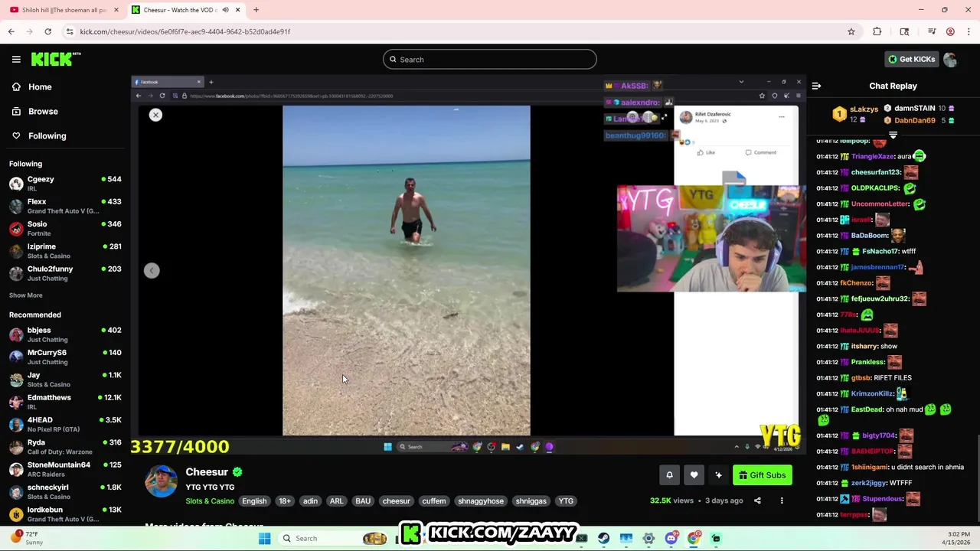
Task: Expand the gift leaderboard below sLakzys
Action: tap(893, 135)
